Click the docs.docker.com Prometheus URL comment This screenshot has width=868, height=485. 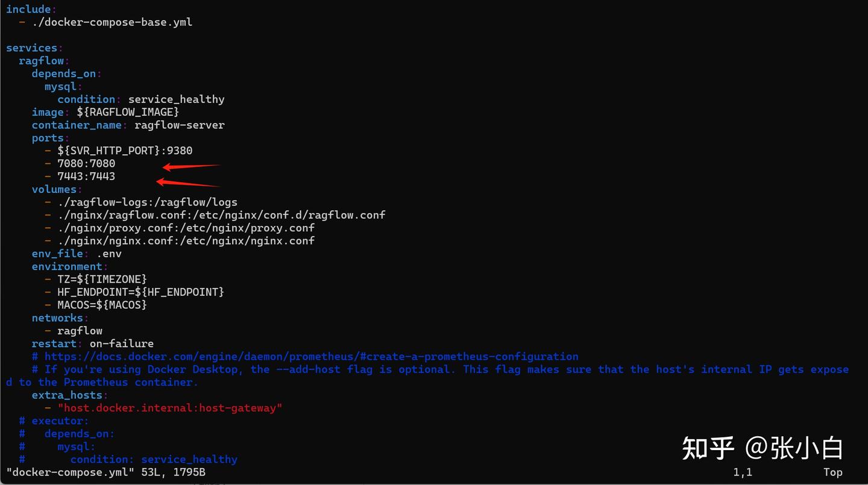click(x=311, y=357)
